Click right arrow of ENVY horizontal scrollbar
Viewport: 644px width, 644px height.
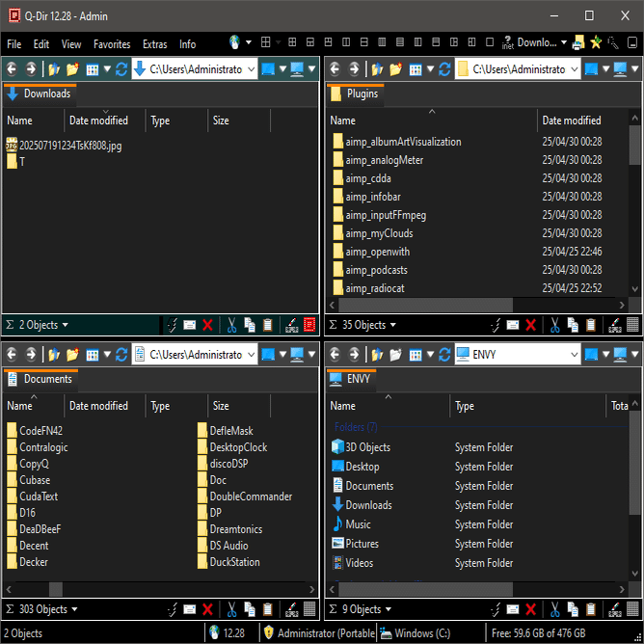pos(622,589)
